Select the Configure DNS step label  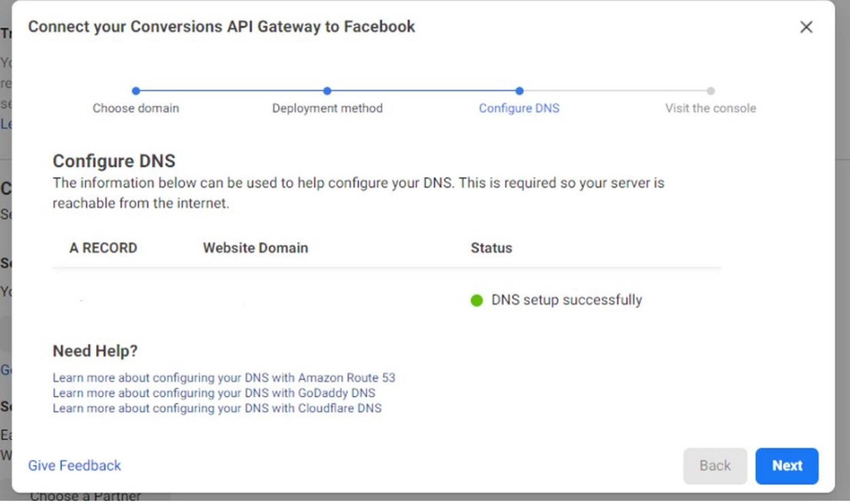tap(519, 108)
